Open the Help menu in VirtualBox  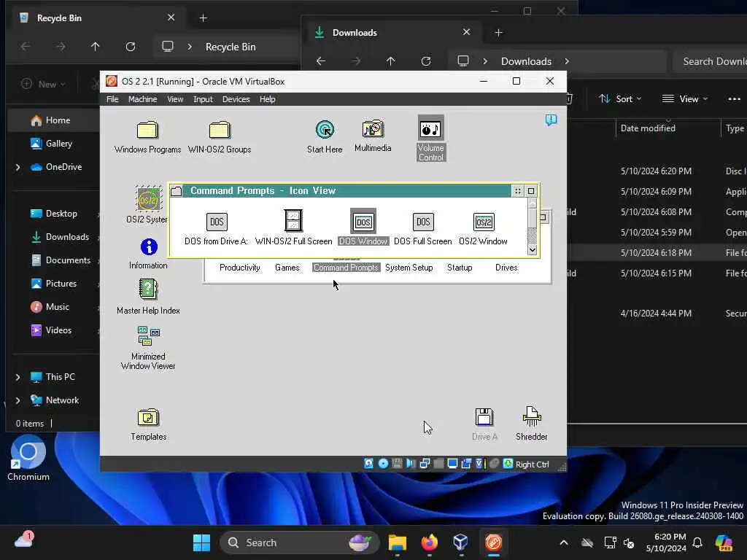click(267, 99)
